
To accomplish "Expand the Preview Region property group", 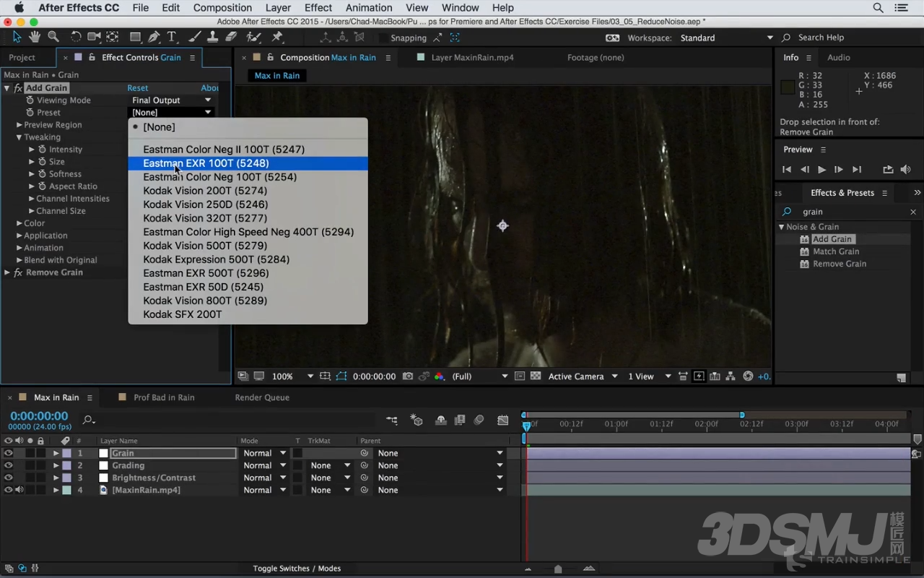I will (19, 125).
